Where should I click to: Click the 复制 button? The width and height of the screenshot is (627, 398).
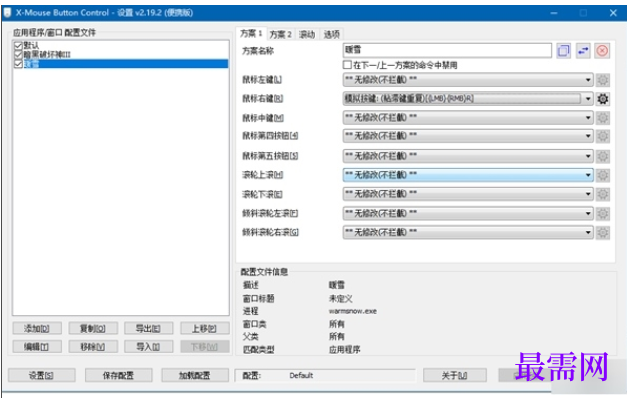93,328
